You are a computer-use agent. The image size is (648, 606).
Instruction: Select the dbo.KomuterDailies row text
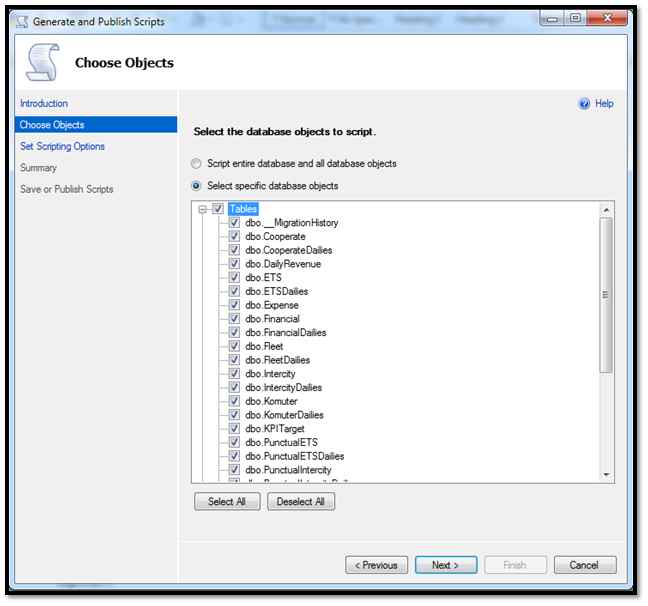point(284,415)
